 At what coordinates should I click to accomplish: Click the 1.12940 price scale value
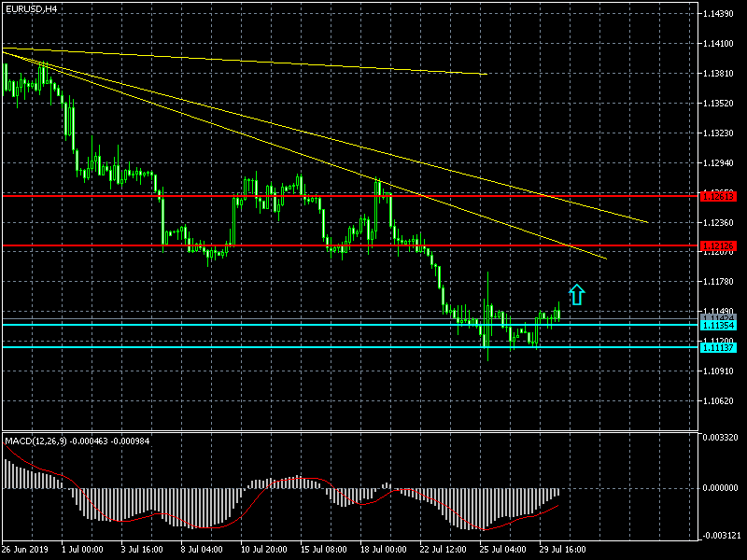(718, 162)
